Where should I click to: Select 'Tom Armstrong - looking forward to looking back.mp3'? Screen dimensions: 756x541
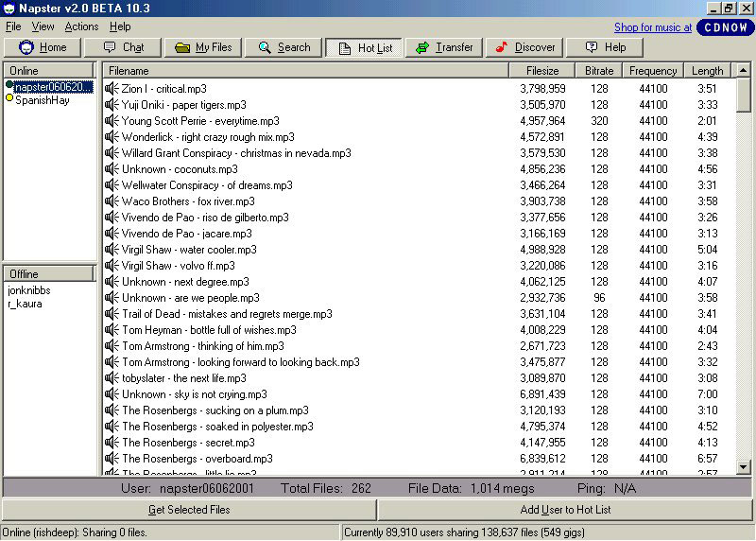(x=420, y=362)
